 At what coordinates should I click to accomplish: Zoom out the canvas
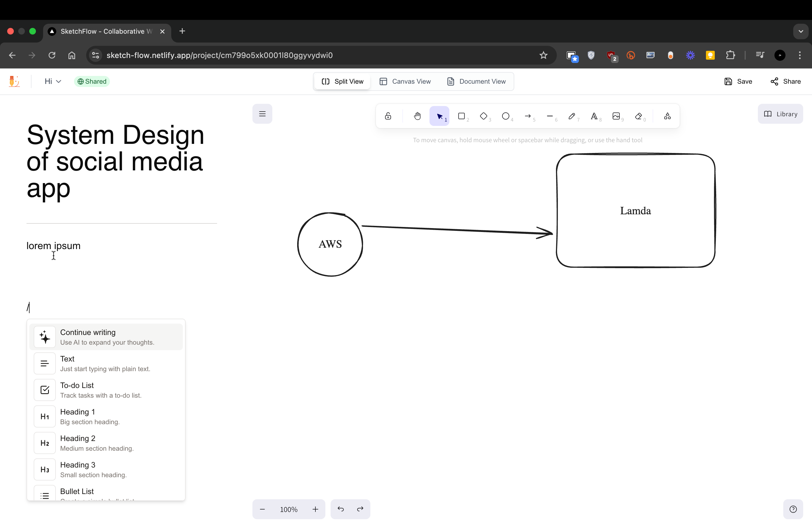[x=262, y=509]
